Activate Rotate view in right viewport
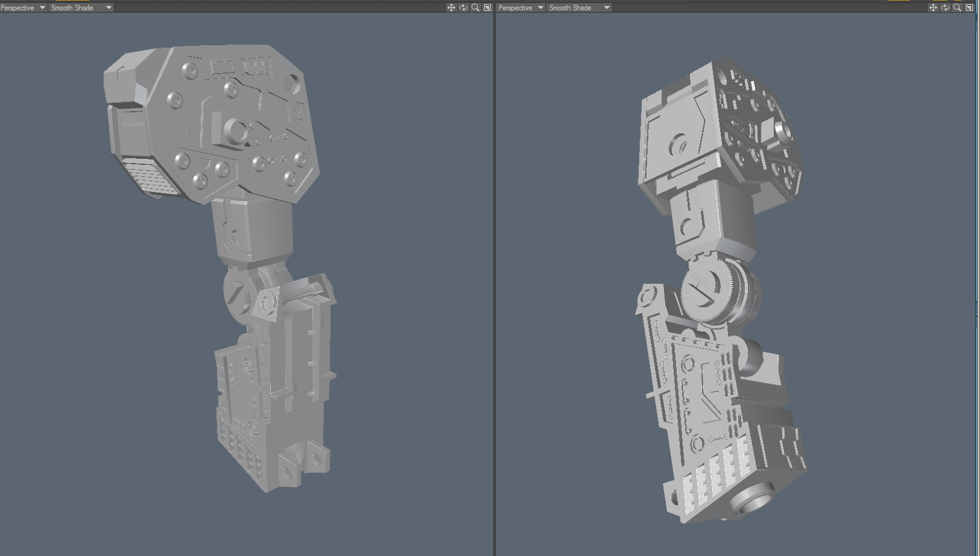 coord(945,8)
